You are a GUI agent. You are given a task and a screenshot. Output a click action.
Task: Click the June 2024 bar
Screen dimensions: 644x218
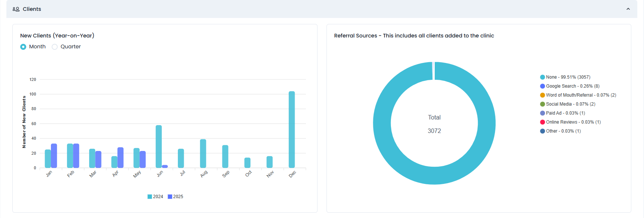(x=159, y=146)
